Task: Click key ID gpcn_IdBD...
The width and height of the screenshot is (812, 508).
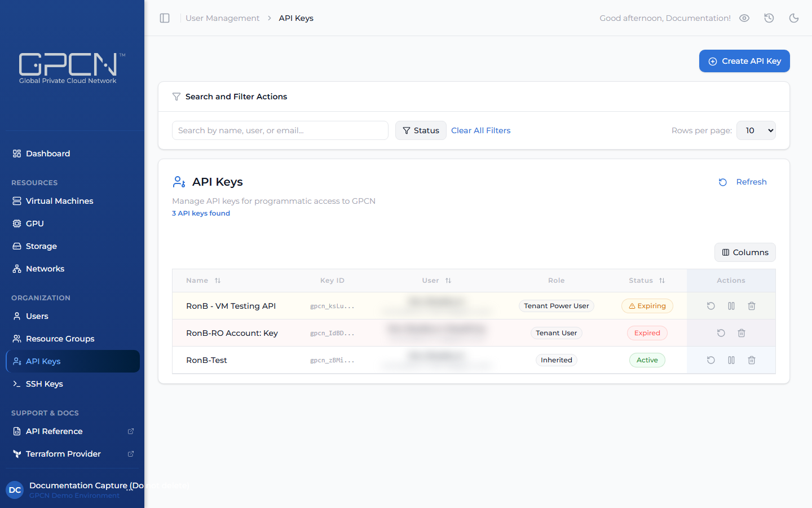Action: coord(332,334)
